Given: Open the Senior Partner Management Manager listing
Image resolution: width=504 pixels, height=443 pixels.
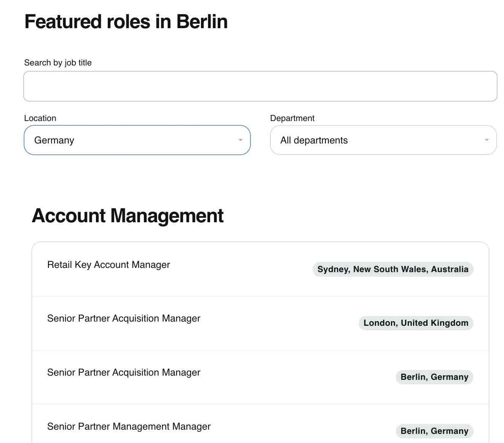Looking at the screenshot, I should click(129, 427).
